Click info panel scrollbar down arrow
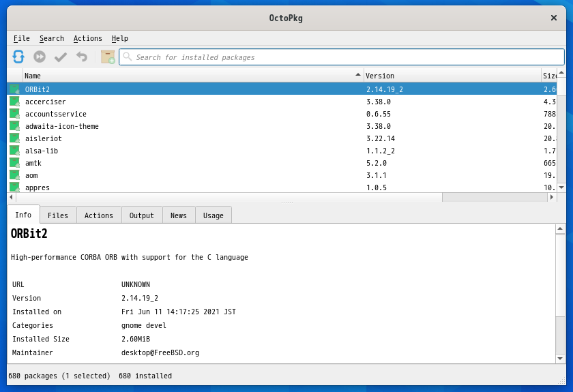The image size is (573, 392). (x=560, y=359)
